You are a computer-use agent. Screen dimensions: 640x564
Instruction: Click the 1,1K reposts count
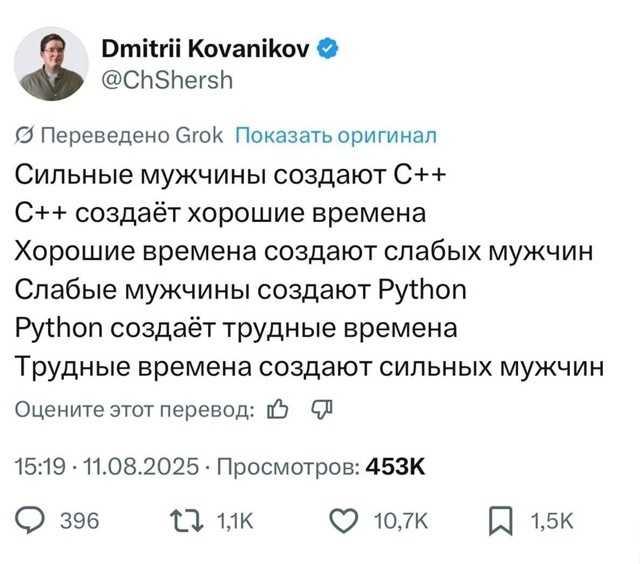[x=237, y=520]
